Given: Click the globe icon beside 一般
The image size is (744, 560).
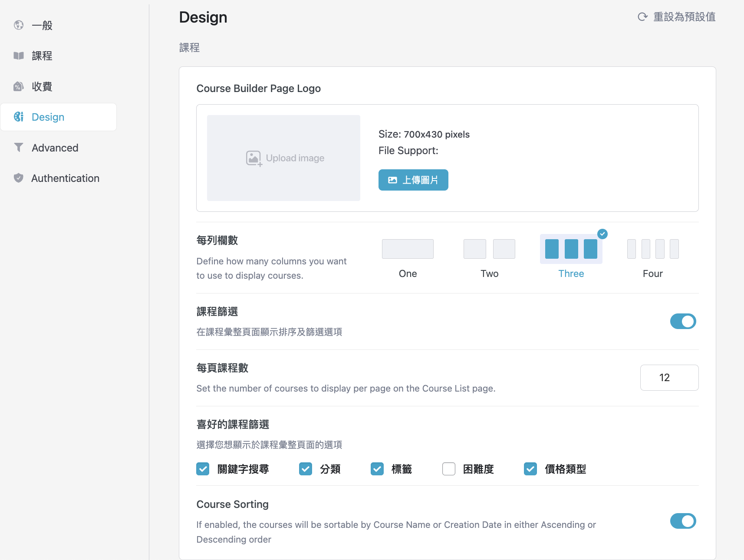Looking at the screenshot, I should 19,25.
